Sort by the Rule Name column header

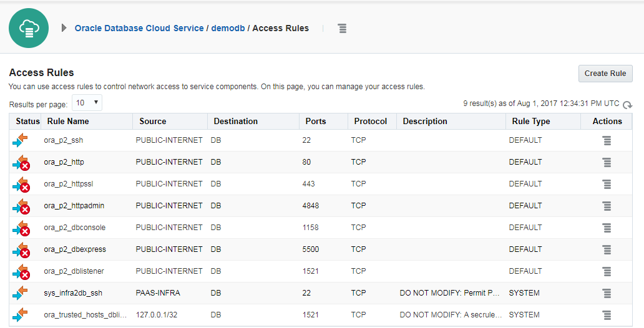click(68, 121)
